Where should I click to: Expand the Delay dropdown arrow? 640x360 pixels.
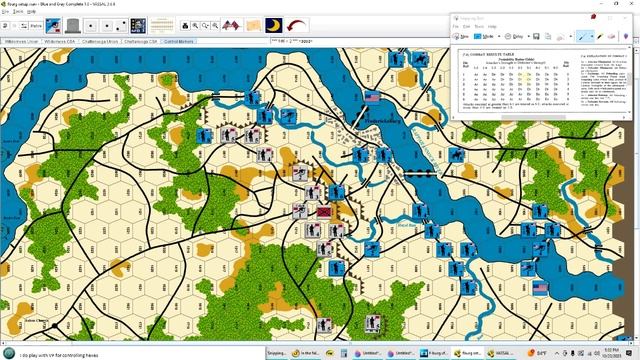528,36
